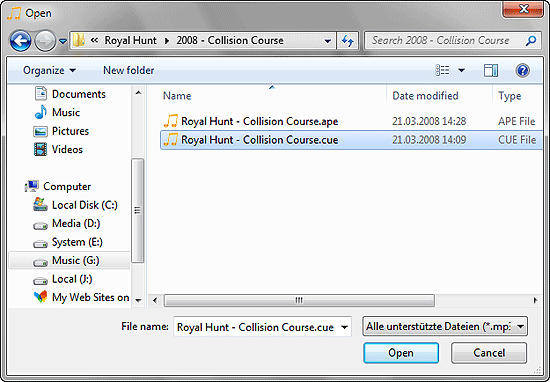Select Music library in navigation pane
Viewport: 550px width, 382px height.
click(x=66, y=112)
